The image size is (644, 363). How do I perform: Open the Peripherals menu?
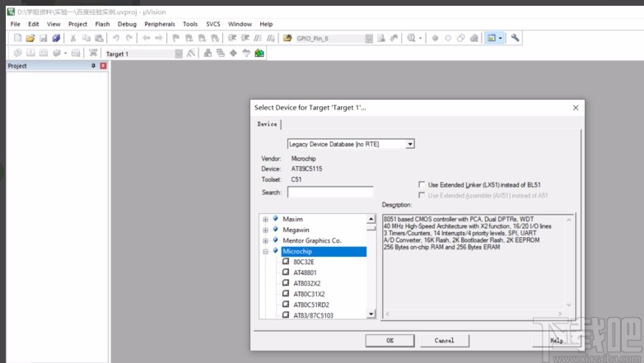click(160, 24)
